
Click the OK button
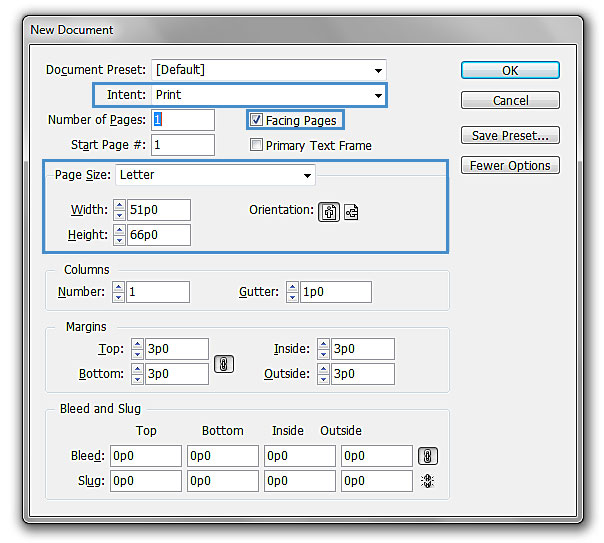point(510,70)
